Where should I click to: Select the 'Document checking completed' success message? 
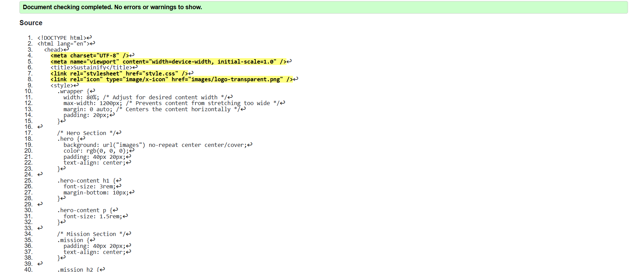click(324, 7)
